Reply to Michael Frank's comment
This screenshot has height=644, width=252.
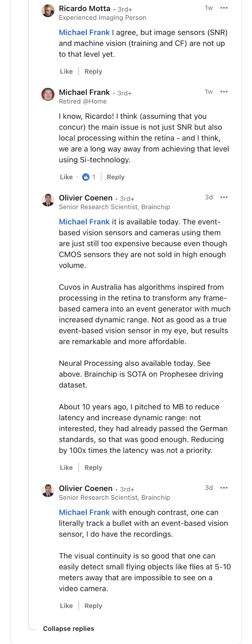pyautogui.click(x=115, y=177)
